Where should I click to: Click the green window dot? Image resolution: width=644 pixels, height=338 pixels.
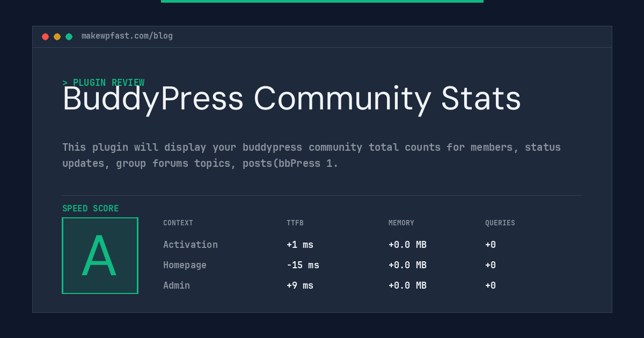click(69, 36)
